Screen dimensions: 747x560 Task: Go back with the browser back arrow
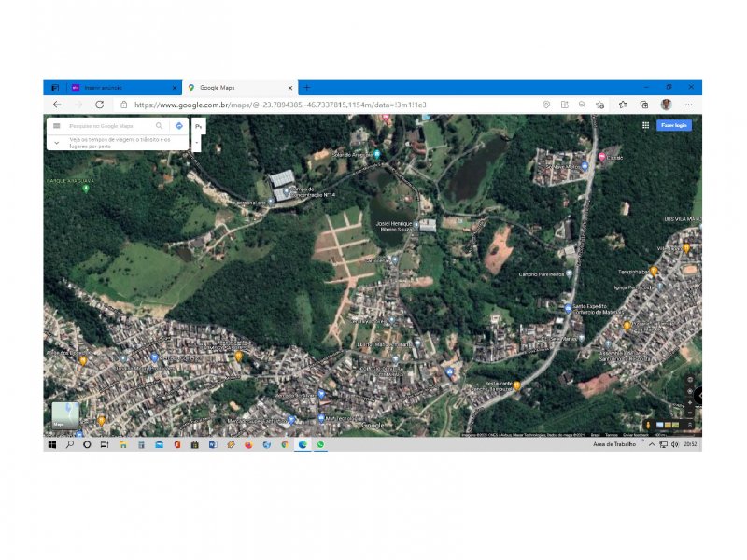click(x=57, y=105)
